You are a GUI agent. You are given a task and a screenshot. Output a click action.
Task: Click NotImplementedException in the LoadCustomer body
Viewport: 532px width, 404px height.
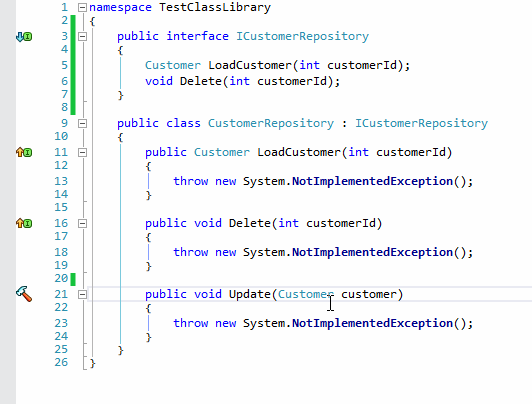point(373,181)
